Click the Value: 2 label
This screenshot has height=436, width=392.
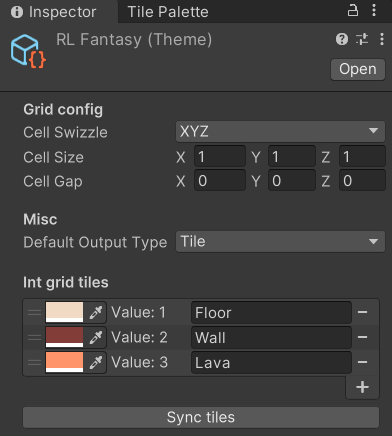click(x=139, y=337)
